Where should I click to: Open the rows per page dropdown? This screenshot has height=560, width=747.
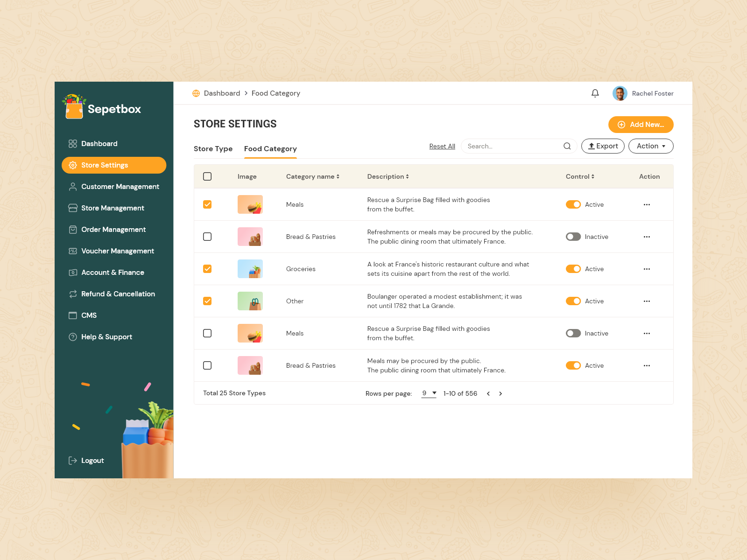[x=429, y=393]
